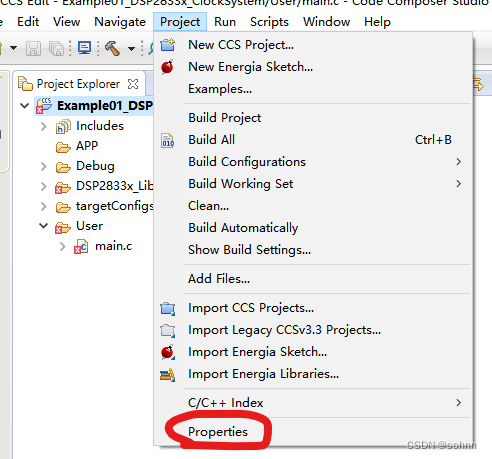Click the Example01_DSP project icon

tap(44, 106)
